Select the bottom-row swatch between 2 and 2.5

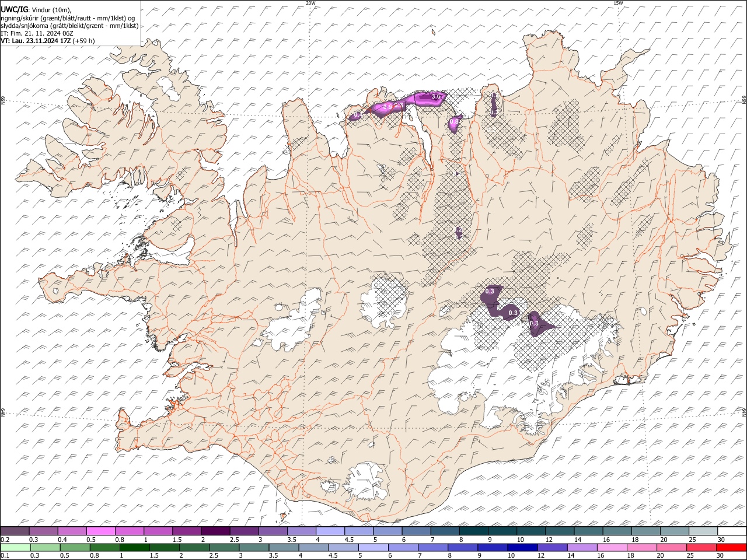(x=194, y=547)
